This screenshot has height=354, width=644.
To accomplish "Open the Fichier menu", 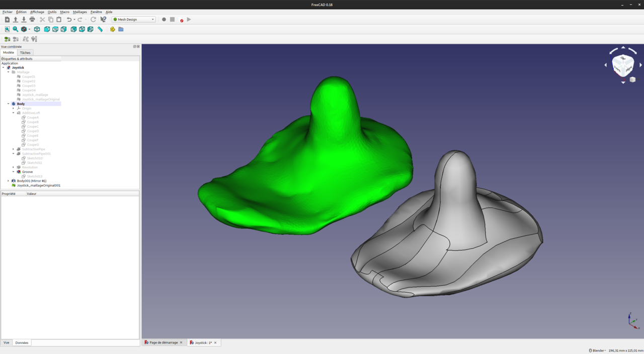I will [x=7, y=12].
